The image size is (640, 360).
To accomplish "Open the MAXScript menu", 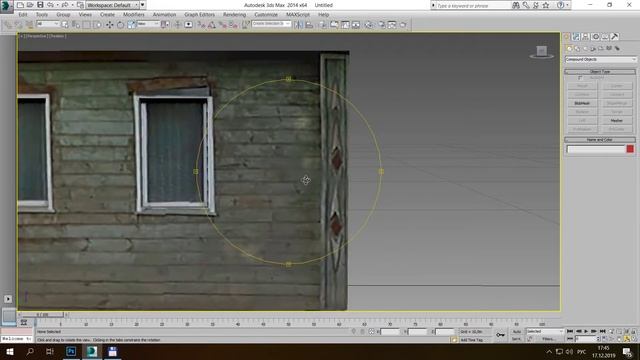I will (298, 15).
